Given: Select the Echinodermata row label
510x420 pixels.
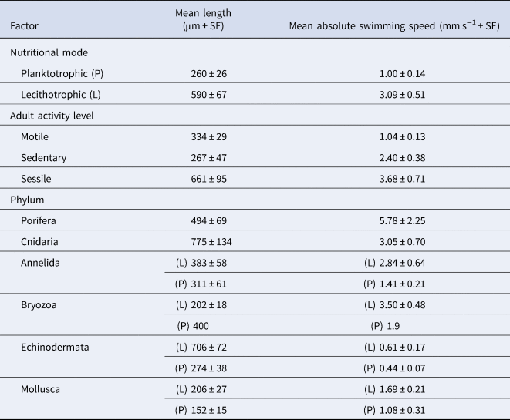Looking at the screenshot, I should (x=54, y=348).
